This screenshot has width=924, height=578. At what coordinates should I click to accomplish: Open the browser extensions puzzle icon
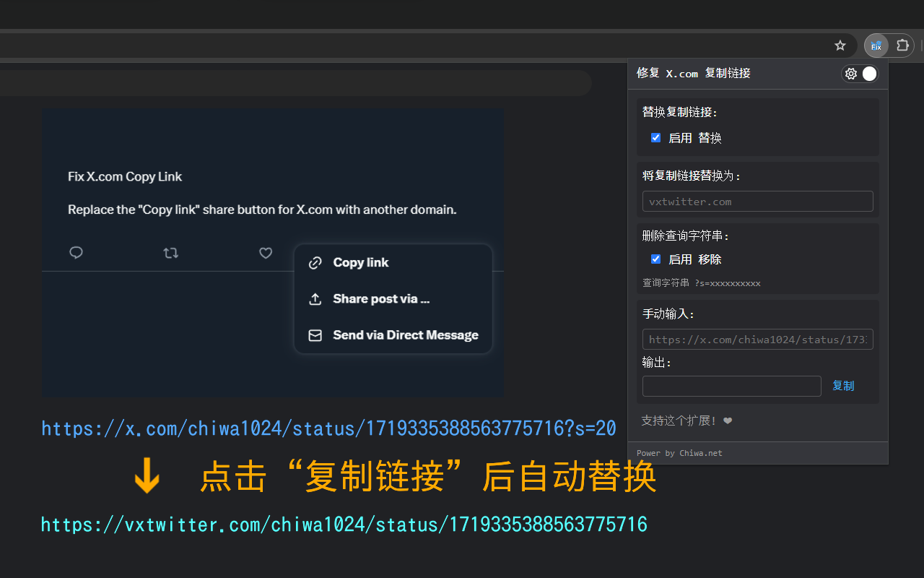coord(902,46)
